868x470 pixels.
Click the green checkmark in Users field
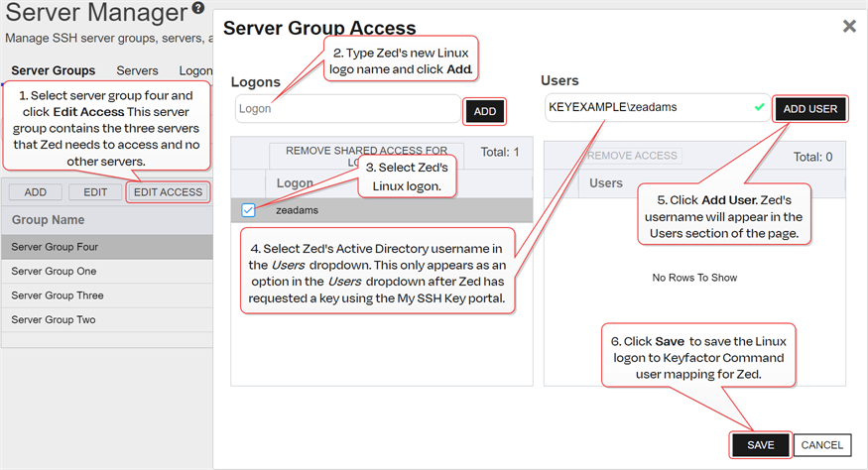tap(759, 107)
